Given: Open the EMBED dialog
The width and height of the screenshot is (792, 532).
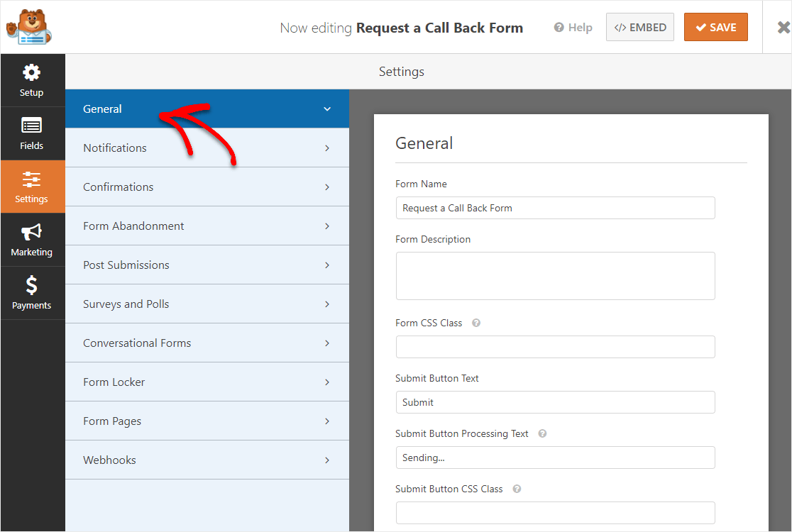Looking at the screenshot, I should click(x=639, y=27).
